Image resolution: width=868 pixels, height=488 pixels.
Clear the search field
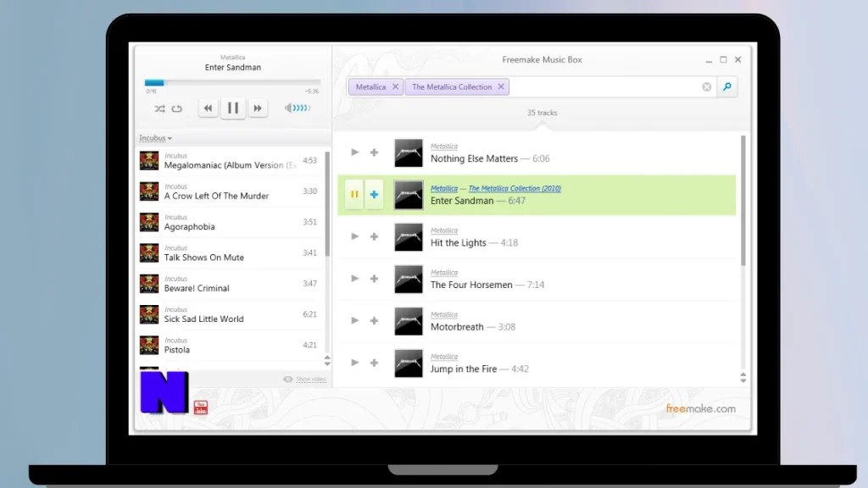(x=706, y=87)
